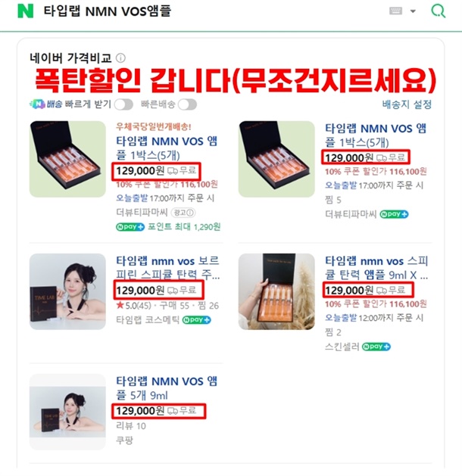This screenshot has height=476, width=462.
Task: Open 타임랩 nmn vos 보르피린 스피큘 product link
Action: [167, 268]
